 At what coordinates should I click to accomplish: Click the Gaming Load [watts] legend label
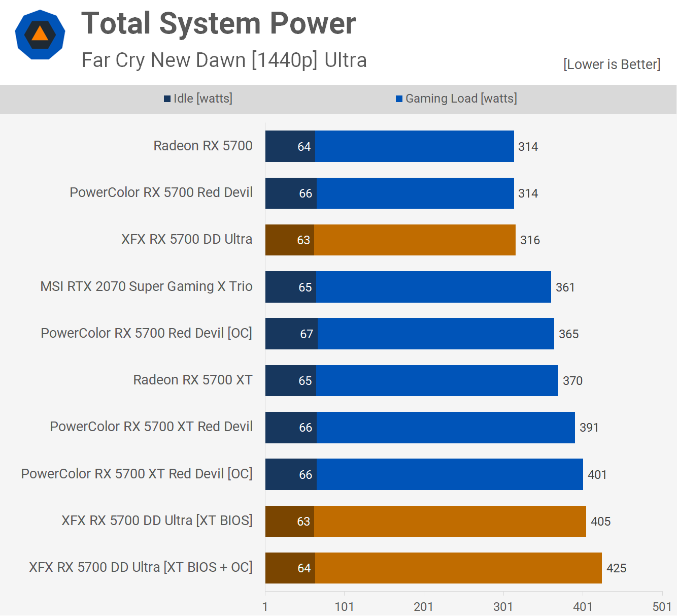[461, 99]
